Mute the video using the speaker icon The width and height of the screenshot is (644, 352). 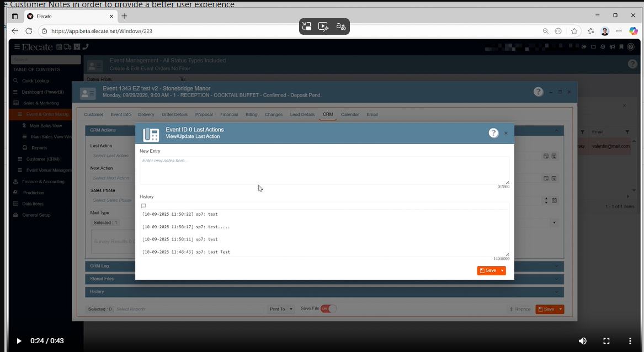point(582,341)
